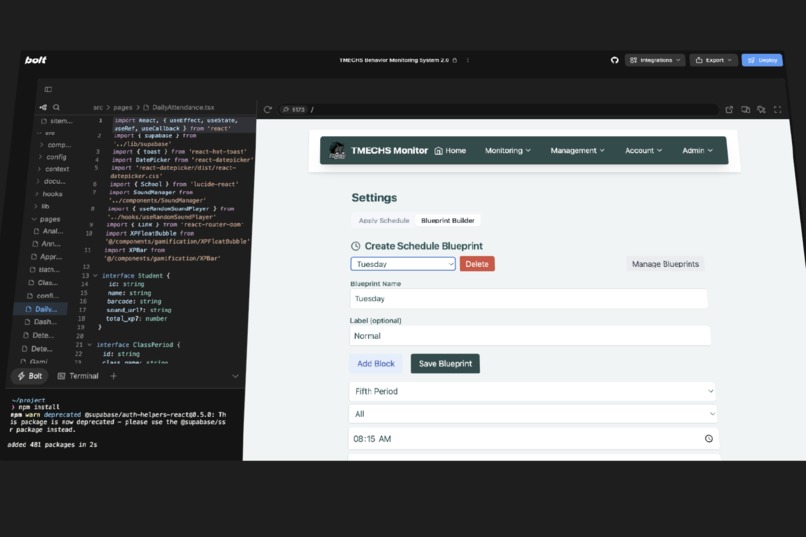Open the Tuesday blueprint select dropdown
806x537 pixels.
point(403,264)
